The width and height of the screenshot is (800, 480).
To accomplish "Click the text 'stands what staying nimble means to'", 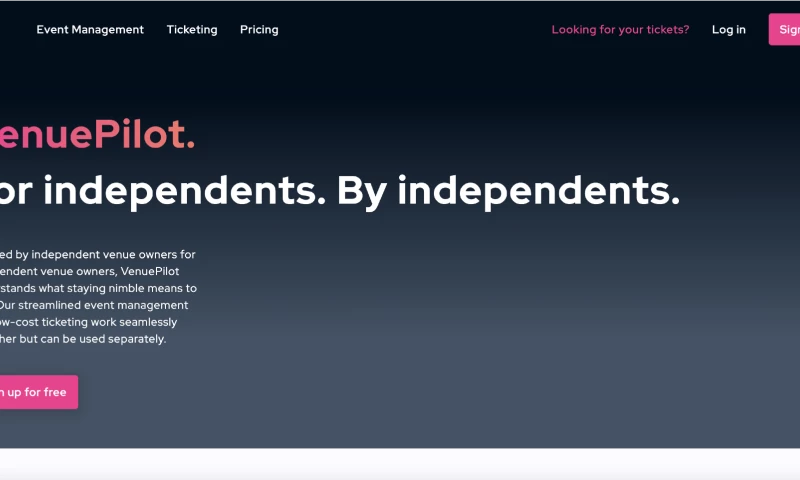I will coord(98,288).
